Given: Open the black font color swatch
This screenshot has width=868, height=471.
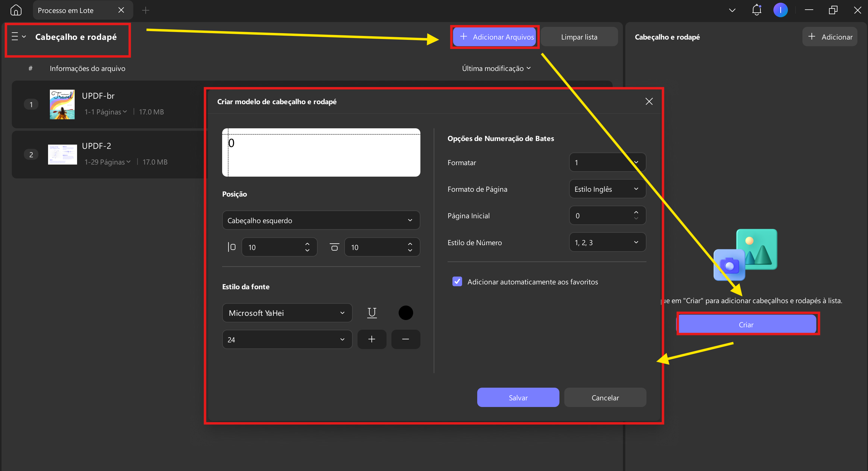Looking at the screenshot, I should pos(405,313).
